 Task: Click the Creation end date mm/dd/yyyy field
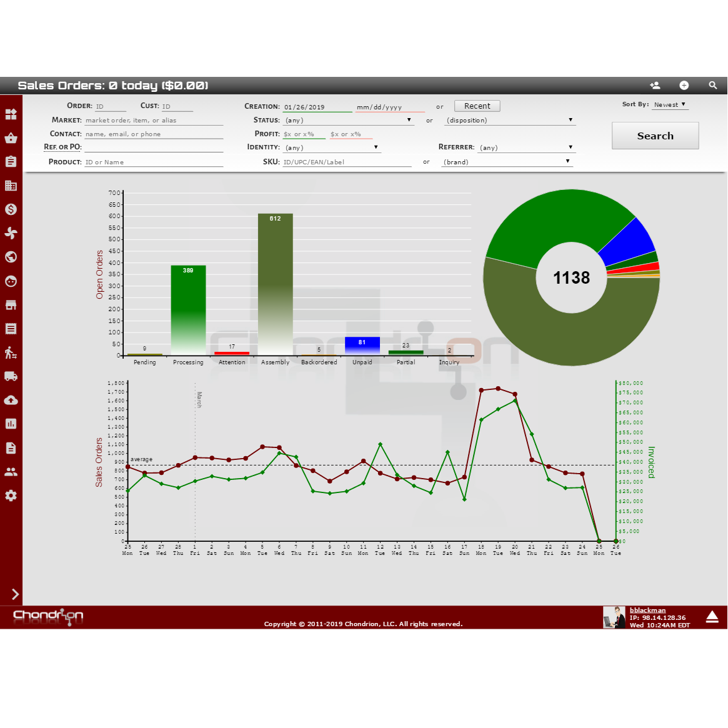(390, 107)
